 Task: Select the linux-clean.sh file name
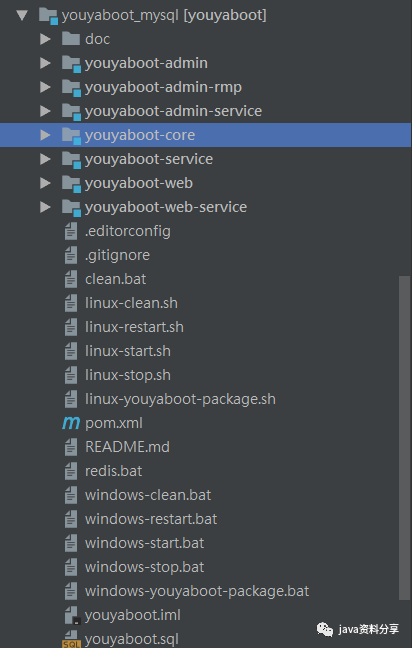131,303
